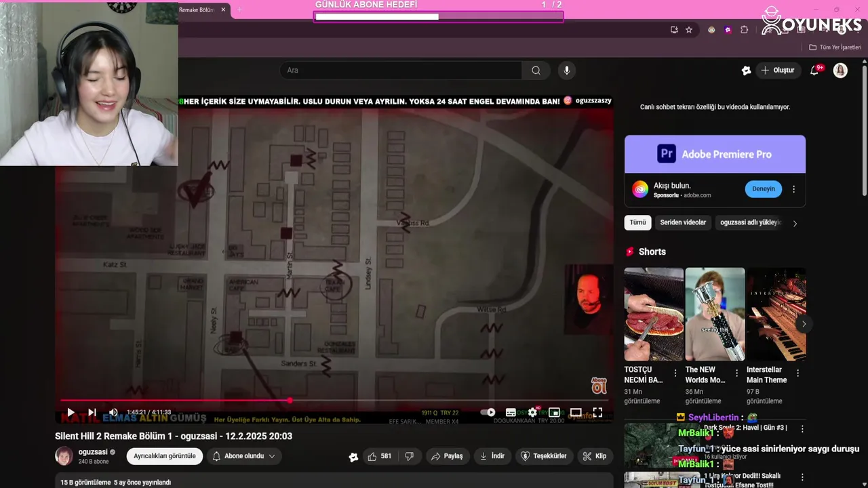Open the player settings gear
The height and width of the screenshot is (488, 868).
click(x=532, y=412)
